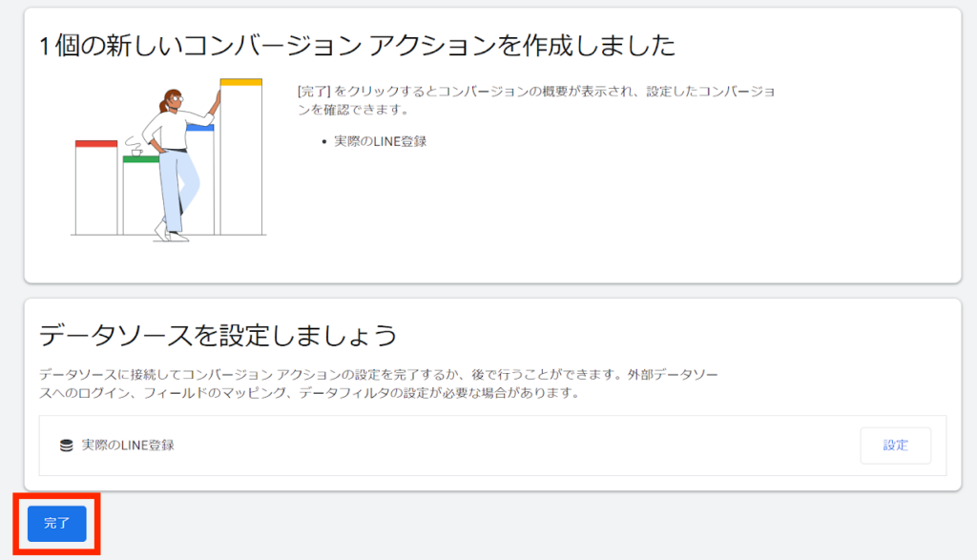Screen dimensions: 977x560
Task: Click the database icon beside 実際のLINE登録
Action: click(x=66, y=446)
